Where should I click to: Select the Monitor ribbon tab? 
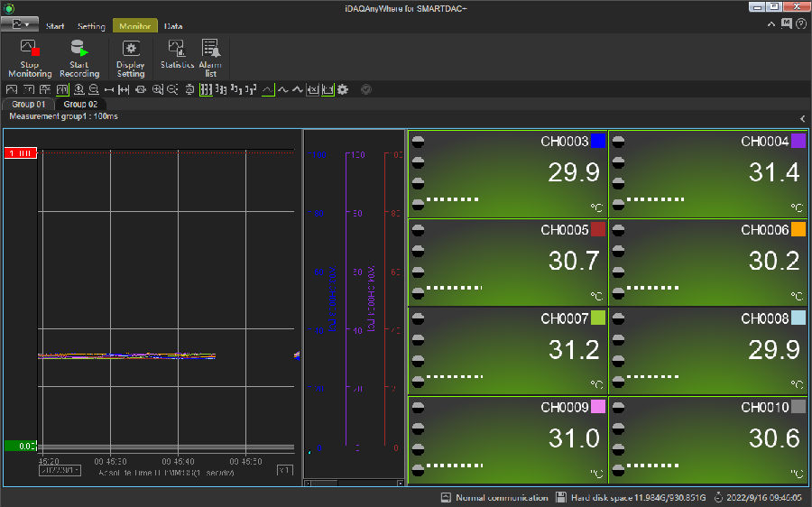click(x=134, y=25)
